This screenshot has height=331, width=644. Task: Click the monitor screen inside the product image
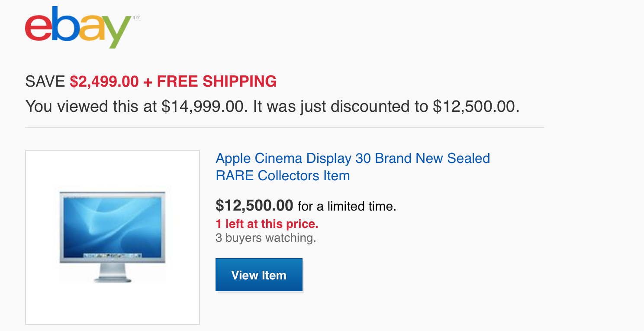[113, 225]
